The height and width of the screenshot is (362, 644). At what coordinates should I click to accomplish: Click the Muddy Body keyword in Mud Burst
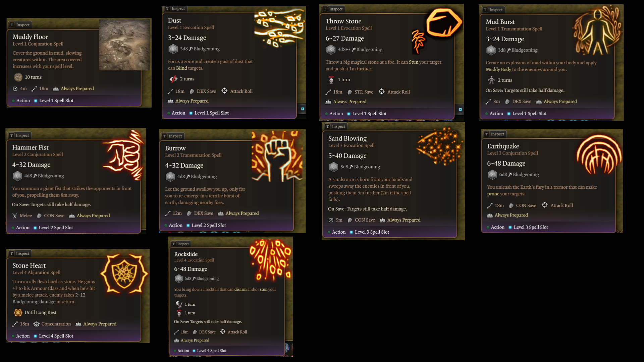click(498, 69)
